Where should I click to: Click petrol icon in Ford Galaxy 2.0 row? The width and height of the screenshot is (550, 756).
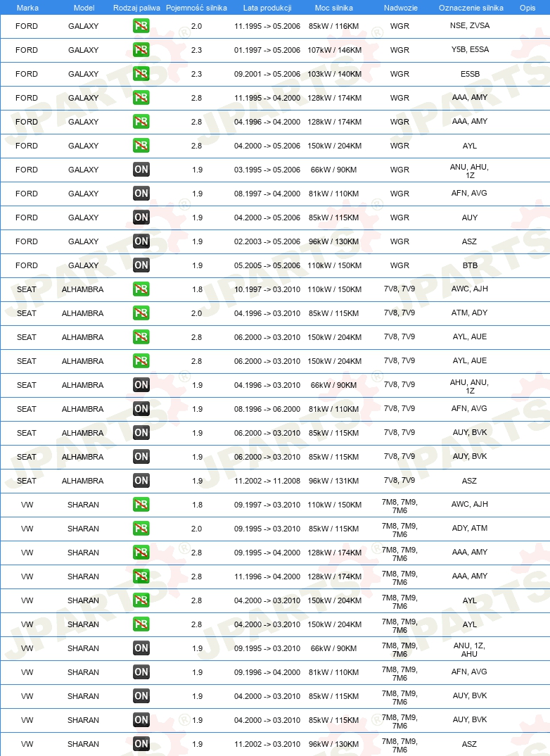tap(141, 25)
